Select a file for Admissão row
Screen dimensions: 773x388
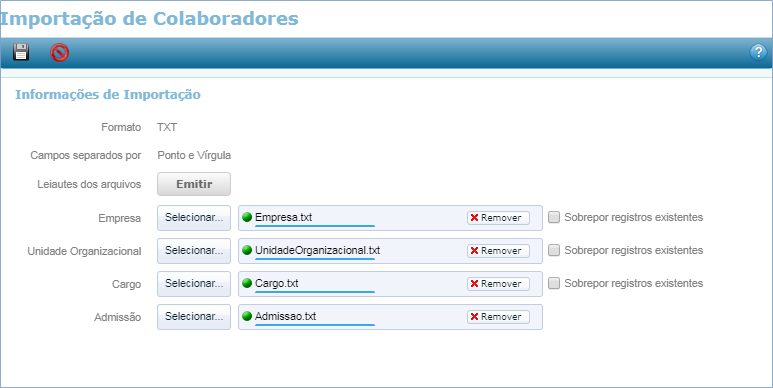[x=194, y=317]
